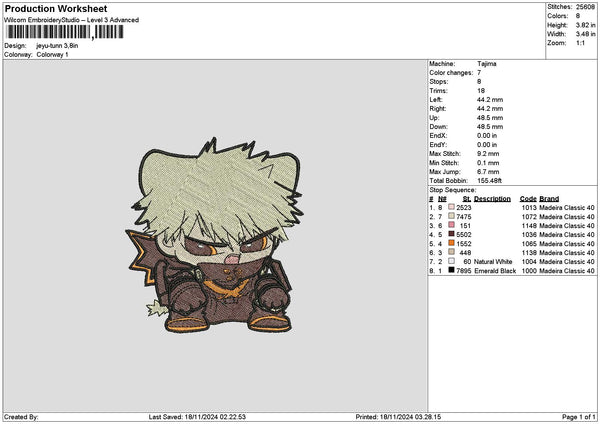600x424 pixels.
Task: Click the Max Jump value 6.7 mm
Action: 488,172
